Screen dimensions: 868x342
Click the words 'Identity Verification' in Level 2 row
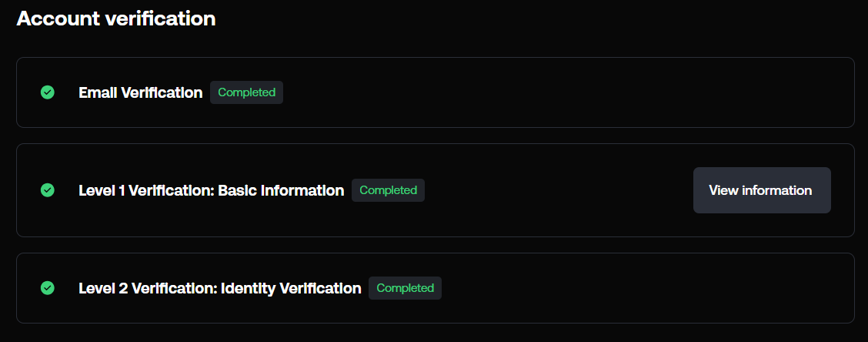(291, 287)
